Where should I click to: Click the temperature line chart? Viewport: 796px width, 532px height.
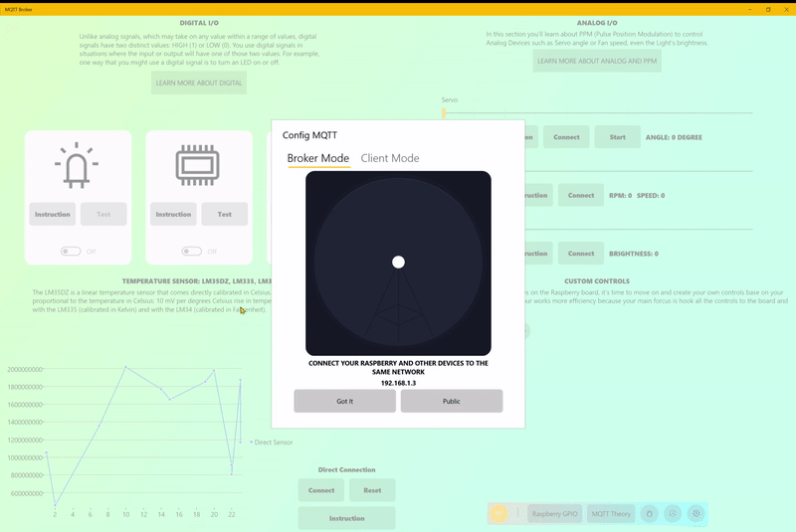coord(142,437)
